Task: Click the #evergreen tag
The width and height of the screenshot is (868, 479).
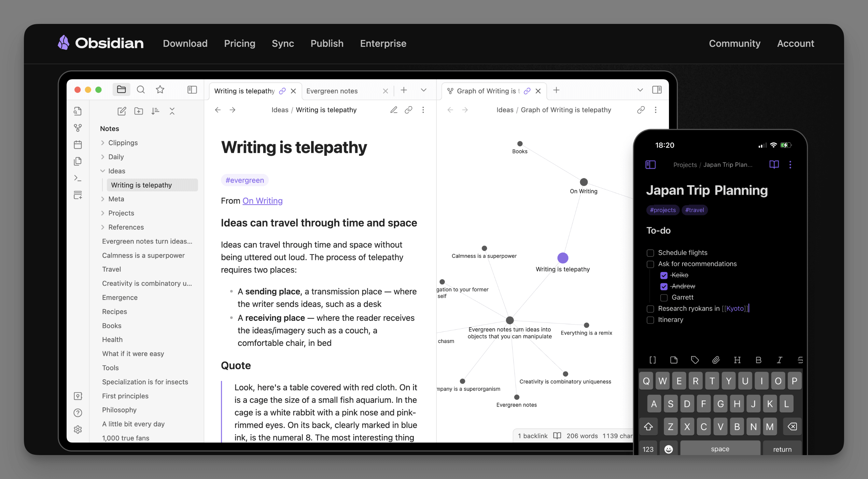Action: (244, 180)
